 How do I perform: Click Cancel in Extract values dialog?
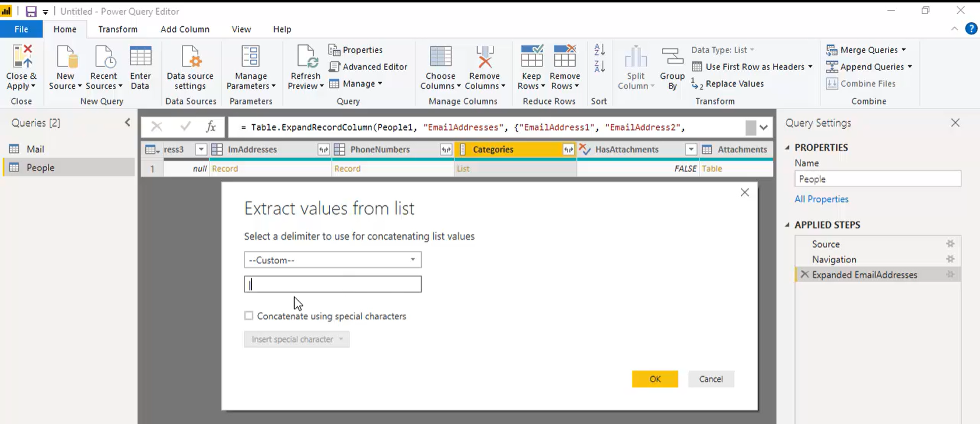coord(711,379)
